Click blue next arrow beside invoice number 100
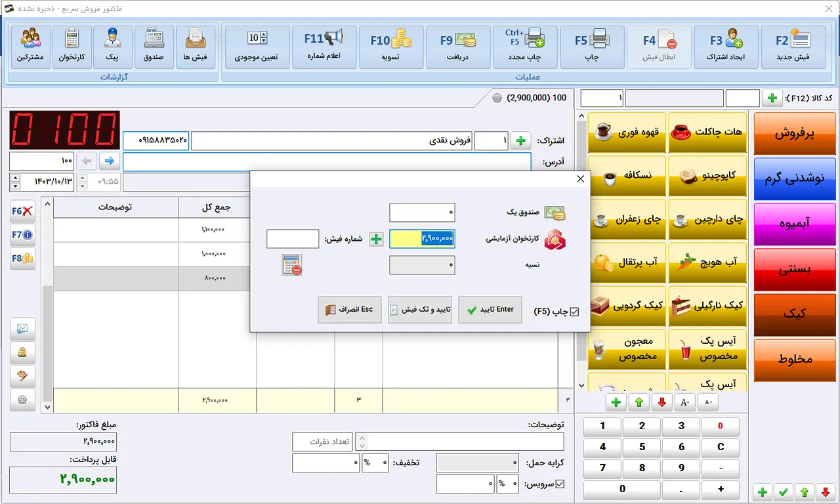840x504 pixels. pos(110,161)
